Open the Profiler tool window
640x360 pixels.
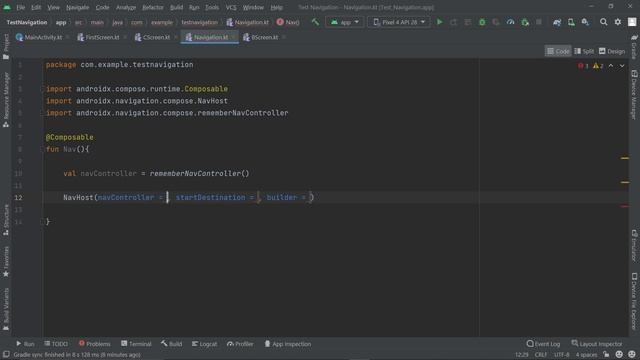240,344
